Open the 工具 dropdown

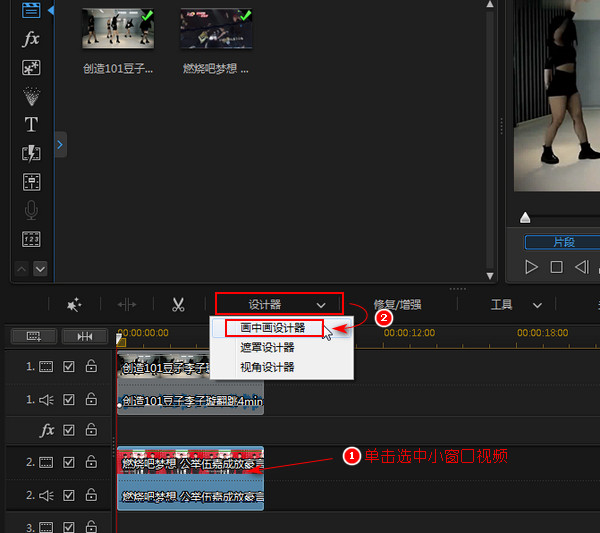pyautogui.click(x=515, y=305)
